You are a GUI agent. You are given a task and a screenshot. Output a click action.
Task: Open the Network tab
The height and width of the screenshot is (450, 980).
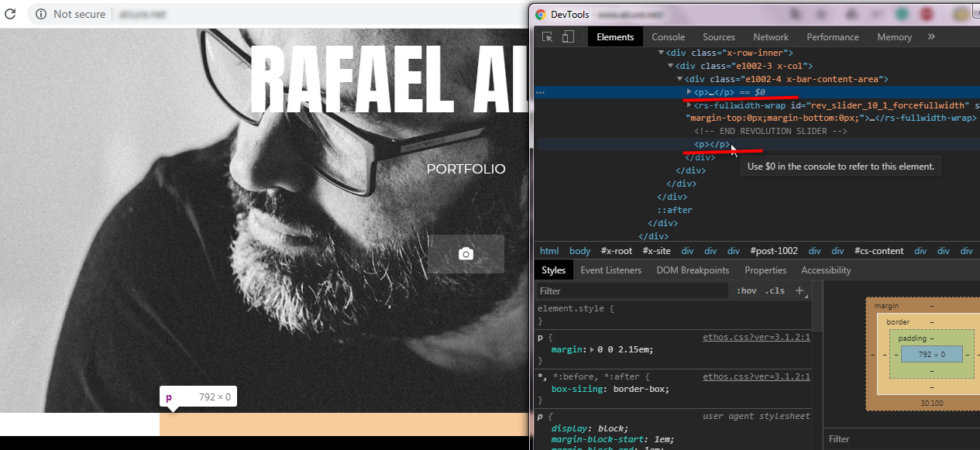(771, 36)
